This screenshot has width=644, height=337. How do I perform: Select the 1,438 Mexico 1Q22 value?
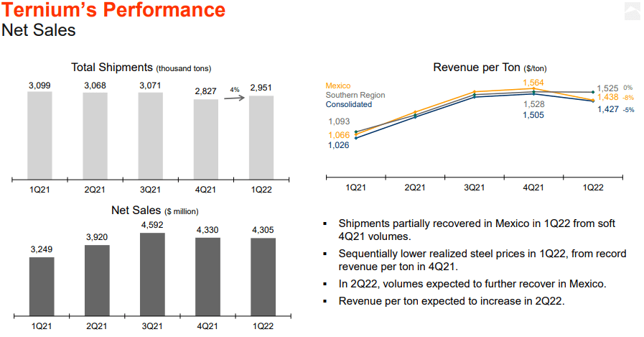[x=607, y=98]
